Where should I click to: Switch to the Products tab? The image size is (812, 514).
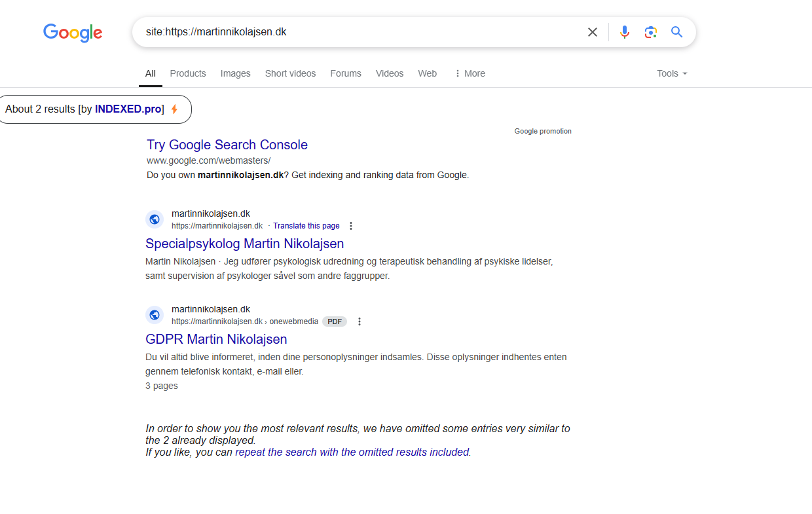pyautogui.click(x=188, y=73)
